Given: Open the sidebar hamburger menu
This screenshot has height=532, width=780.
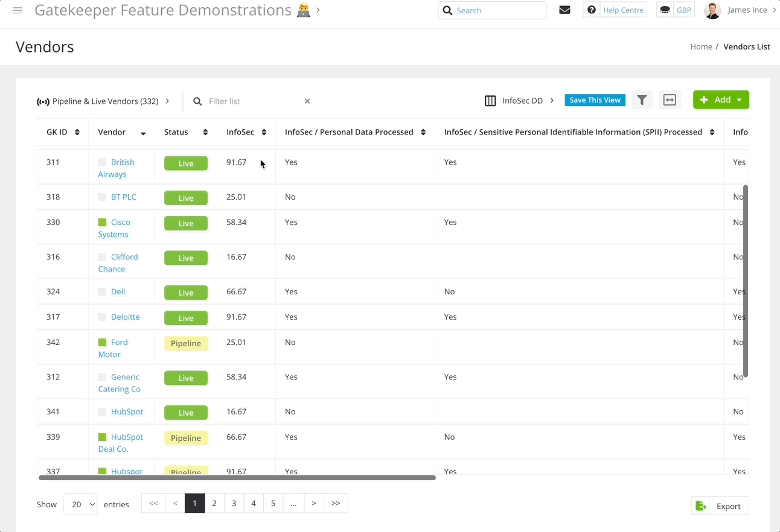Looking at the screenshot, I should 18,10.
